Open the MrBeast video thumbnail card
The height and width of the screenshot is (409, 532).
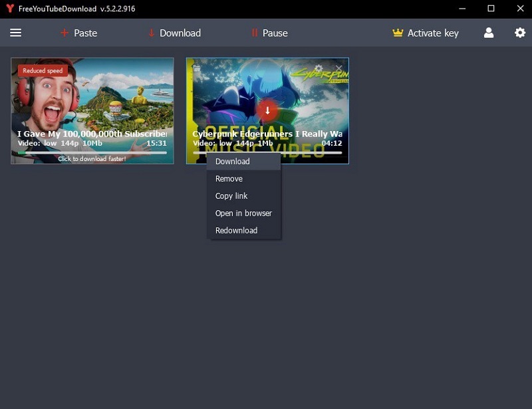pyautogui.click(x=92, y=111)
